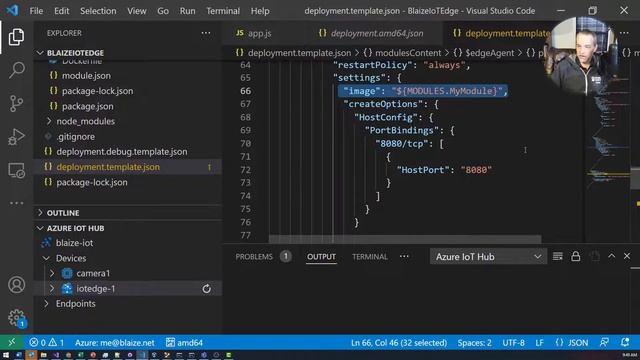Click editor horizontal scrollbar
640x360 pixels.
pos(404,239)
